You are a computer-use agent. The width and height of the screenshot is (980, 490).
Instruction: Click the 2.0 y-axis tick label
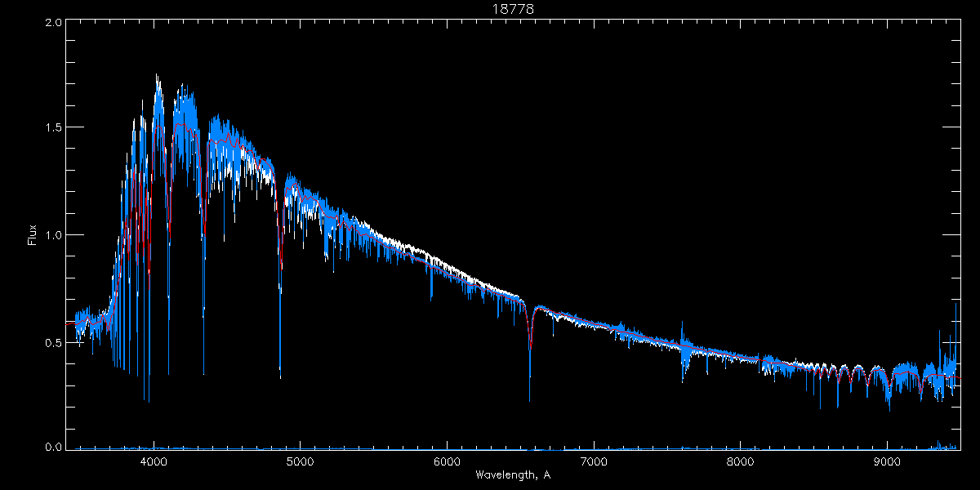54,24
